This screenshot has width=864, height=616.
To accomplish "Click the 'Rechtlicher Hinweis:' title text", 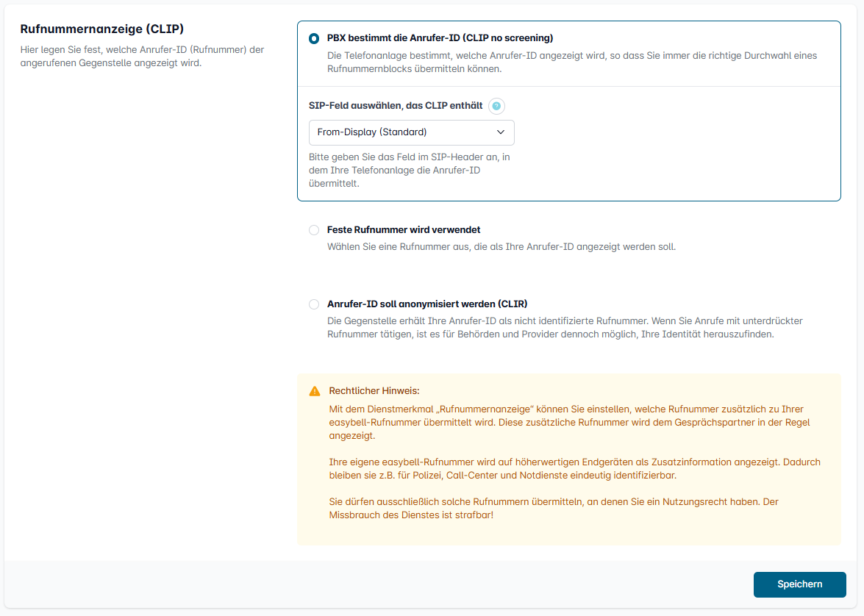I will pyautogui.click(x=374, y=390).
